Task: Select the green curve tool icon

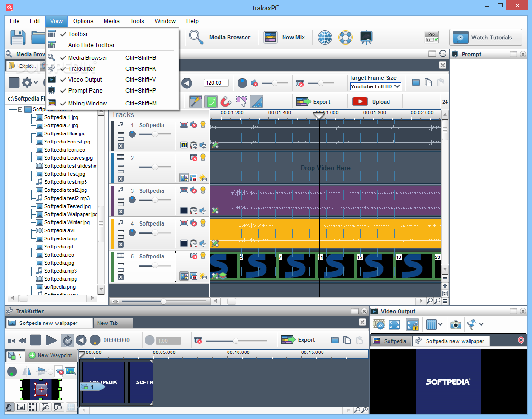Action: [211, 102]
